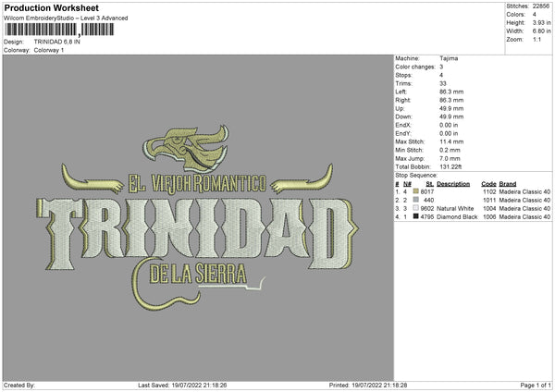Click the Stitches value 22856
This screenshot has height=392, width=555.
(x=541, y=6)
